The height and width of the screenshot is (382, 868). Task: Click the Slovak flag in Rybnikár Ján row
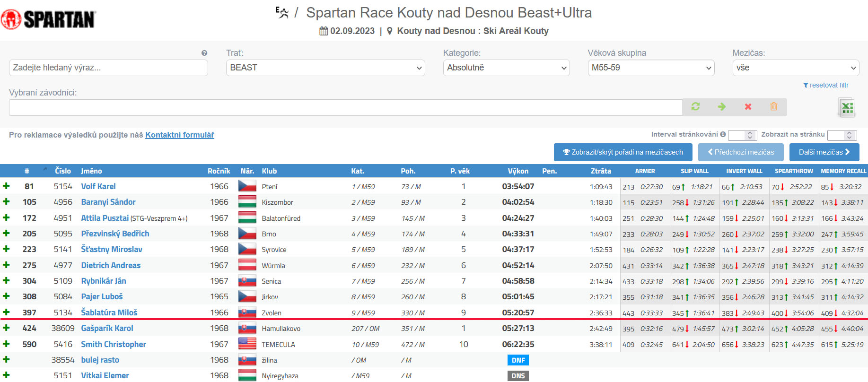pos(247,281)
